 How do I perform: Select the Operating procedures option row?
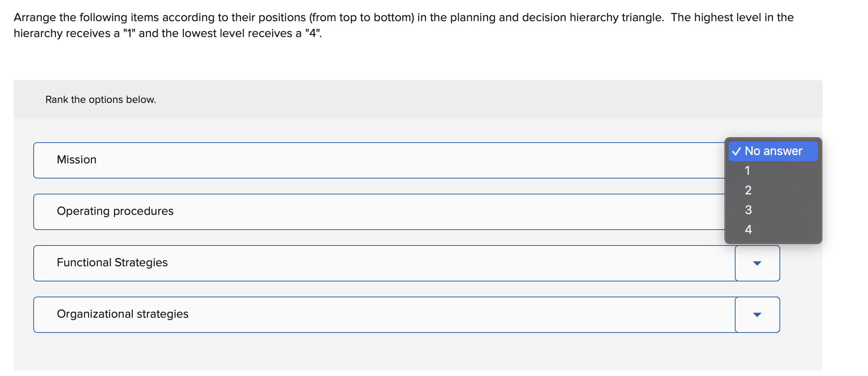[x=341, y=211]
